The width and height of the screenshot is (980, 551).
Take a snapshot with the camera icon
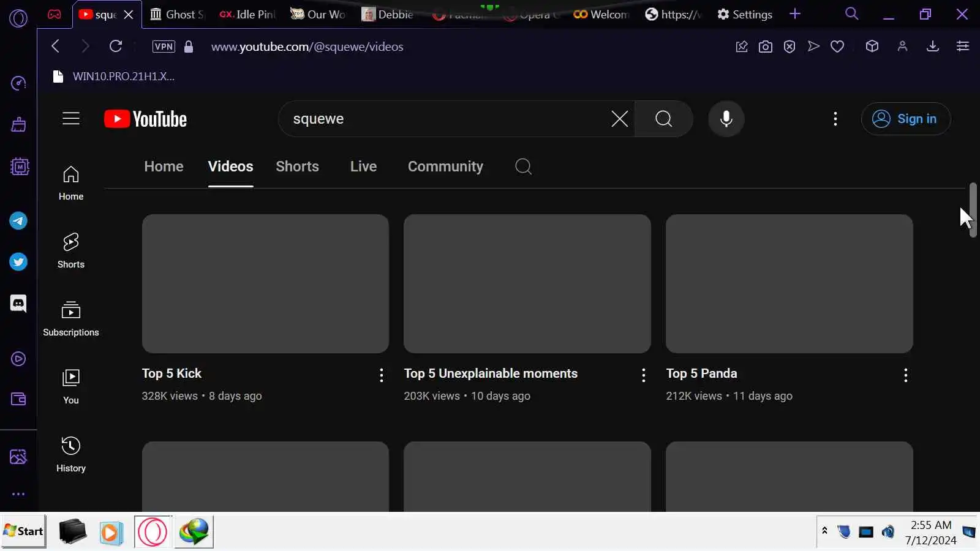(x=766, y=47)
